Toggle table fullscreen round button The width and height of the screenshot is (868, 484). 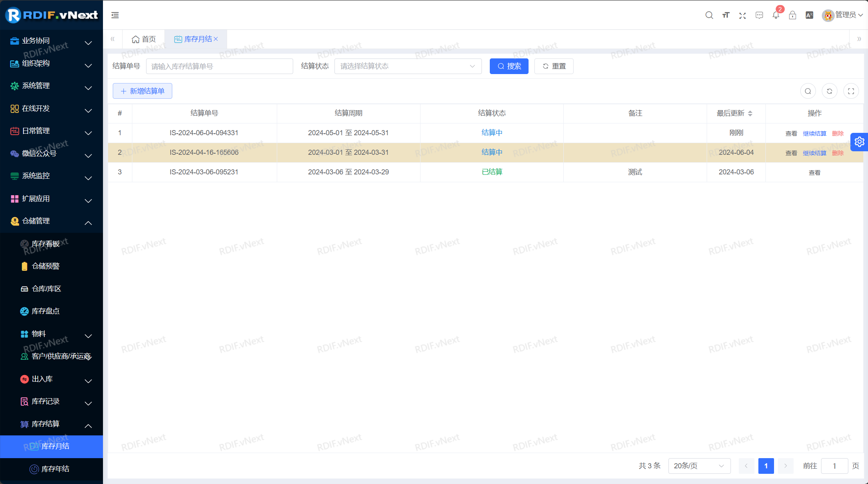851,91
